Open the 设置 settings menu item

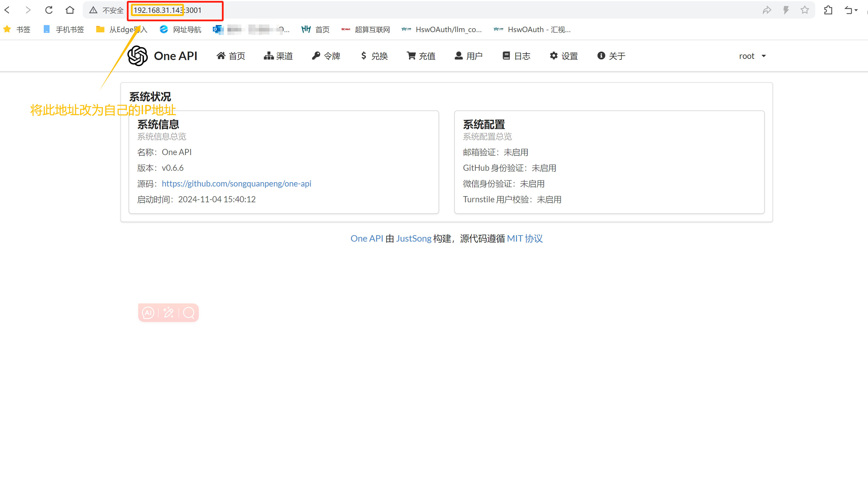tap(564, 56)
